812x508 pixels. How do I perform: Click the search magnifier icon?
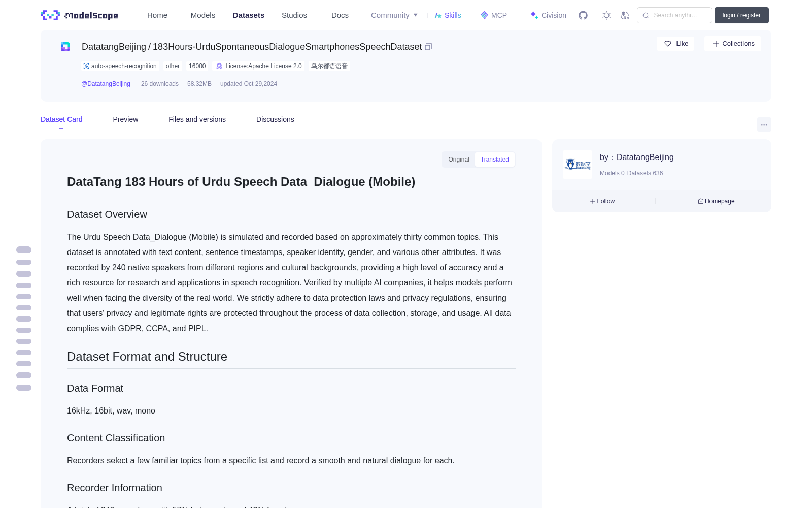coord(646,15)
